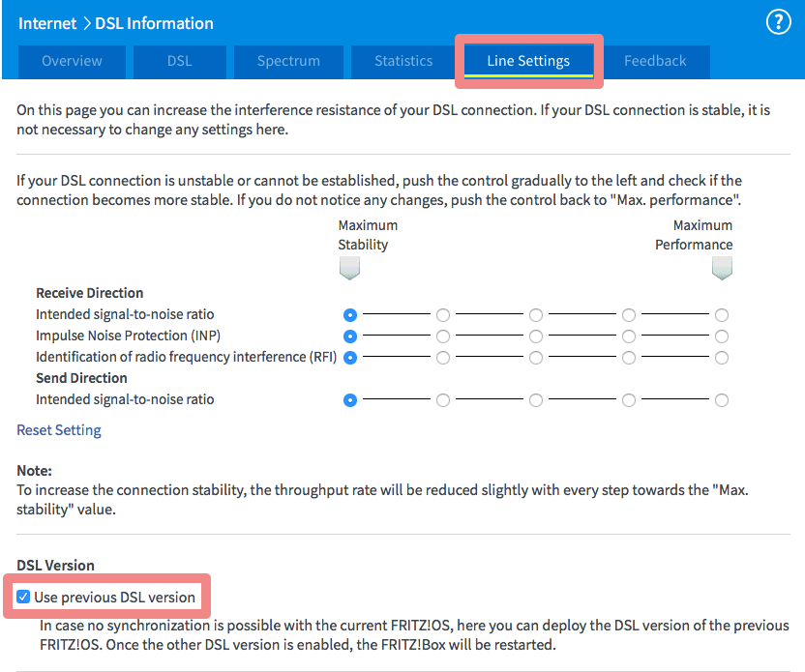Switch to the Overview tab
The width and height of the screenshot is (805, 672).
pos(72,62)
